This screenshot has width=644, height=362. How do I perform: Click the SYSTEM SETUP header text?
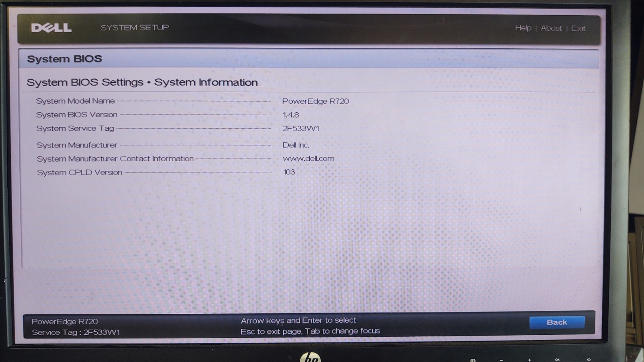pyautogui.click(x=135, y=28)
